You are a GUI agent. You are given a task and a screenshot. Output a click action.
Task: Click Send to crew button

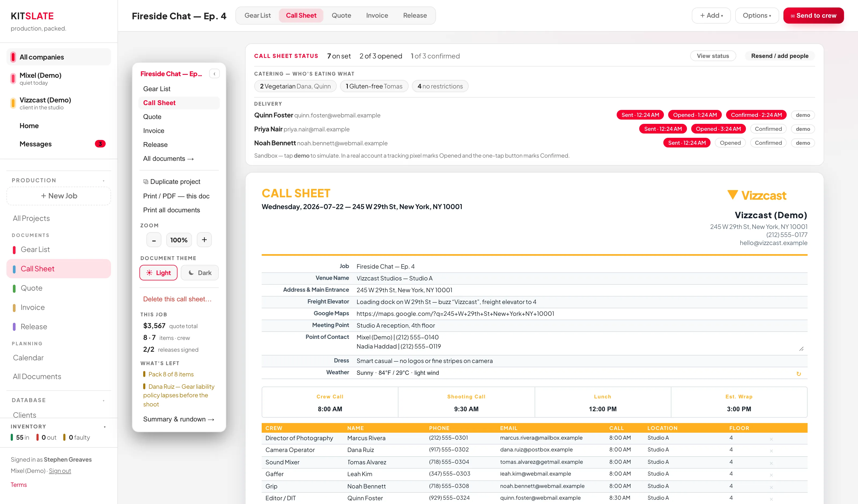point(813,16)
